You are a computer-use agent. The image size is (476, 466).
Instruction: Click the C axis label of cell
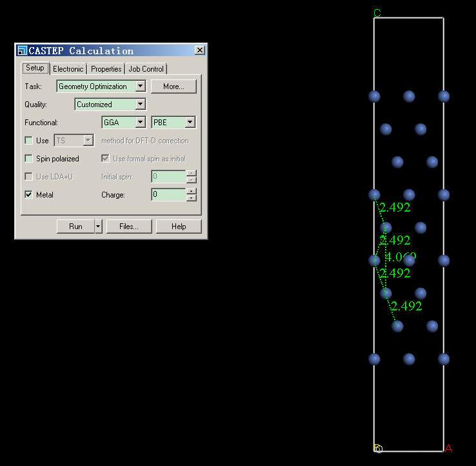[x=377, y=13]
